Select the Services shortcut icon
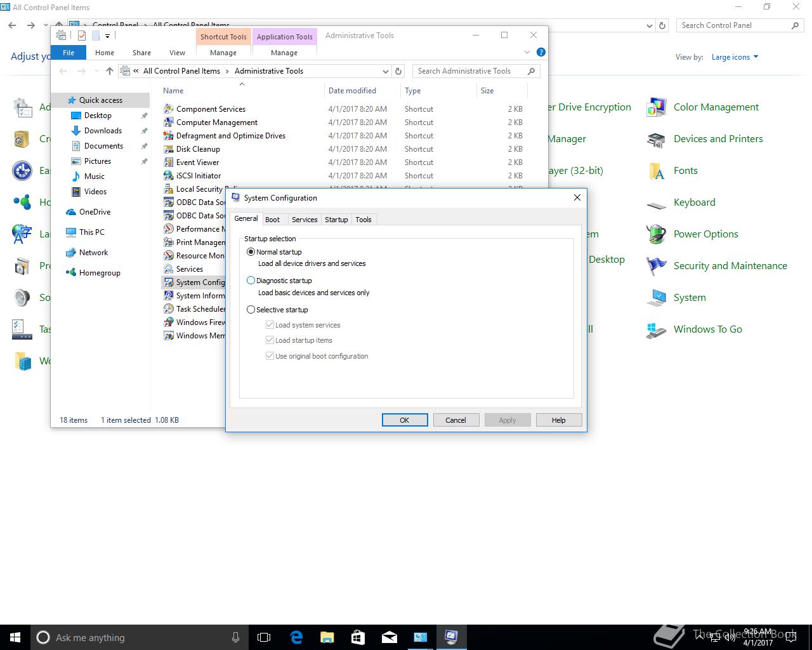Viewport: 812px width, 650px height. click(x=169, y=269)
